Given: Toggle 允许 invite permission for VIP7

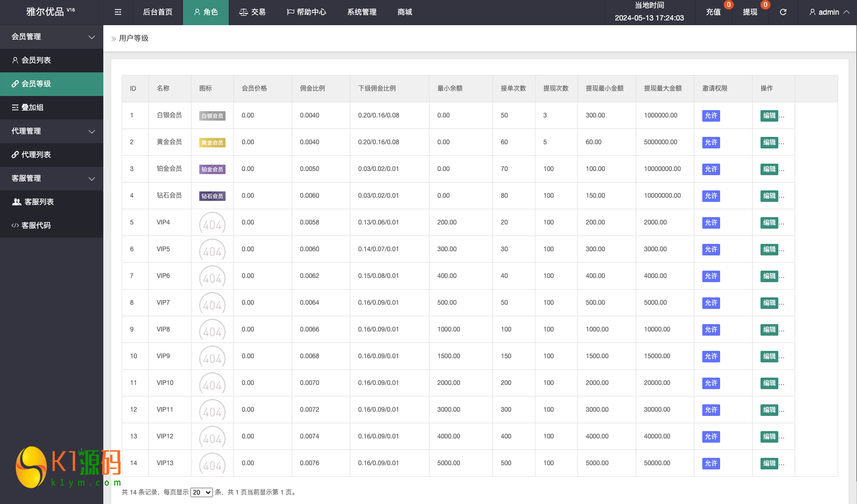Looking at the screenshot, I should click(x=711, y=303).
